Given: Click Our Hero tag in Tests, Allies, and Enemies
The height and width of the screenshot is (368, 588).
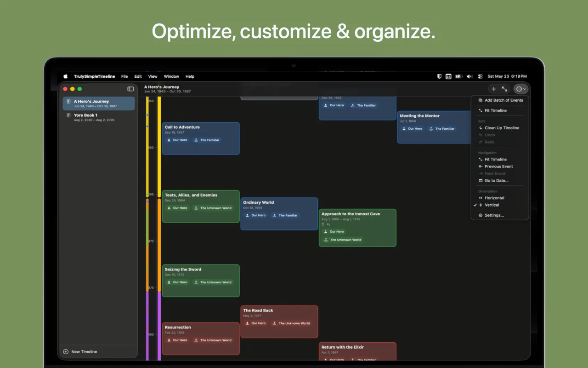Looking at the screenshot, I should (177, 208).
